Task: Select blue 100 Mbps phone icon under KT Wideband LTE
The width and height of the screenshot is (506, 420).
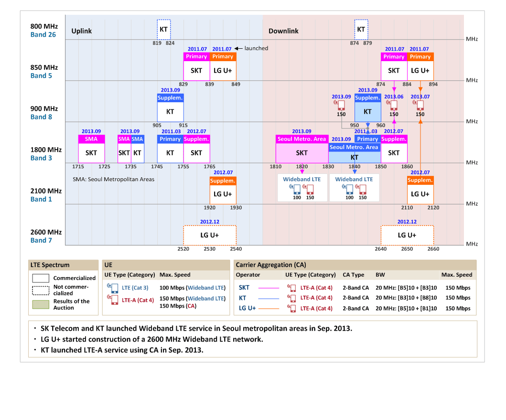Action: pyautogui.click(x=348, y=189)
